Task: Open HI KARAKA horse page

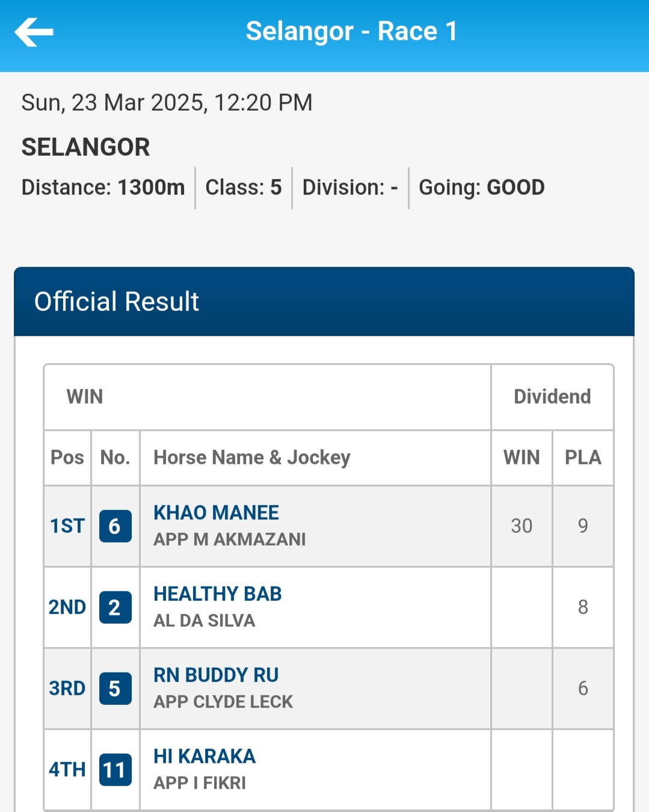Action: point(205,756)
